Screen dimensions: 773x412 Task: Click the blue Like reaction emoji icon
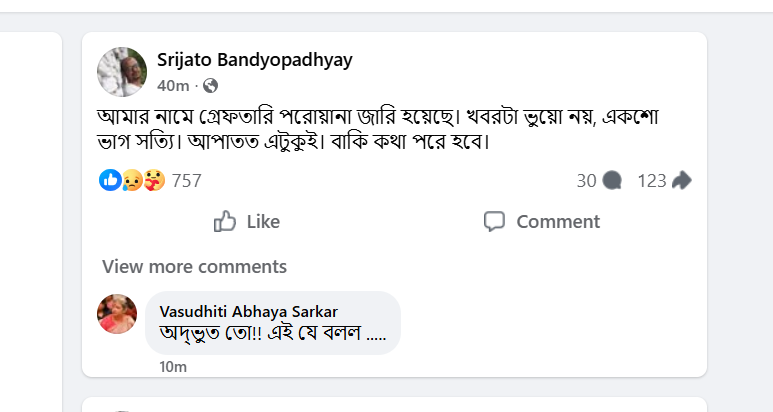click(110, 181)
